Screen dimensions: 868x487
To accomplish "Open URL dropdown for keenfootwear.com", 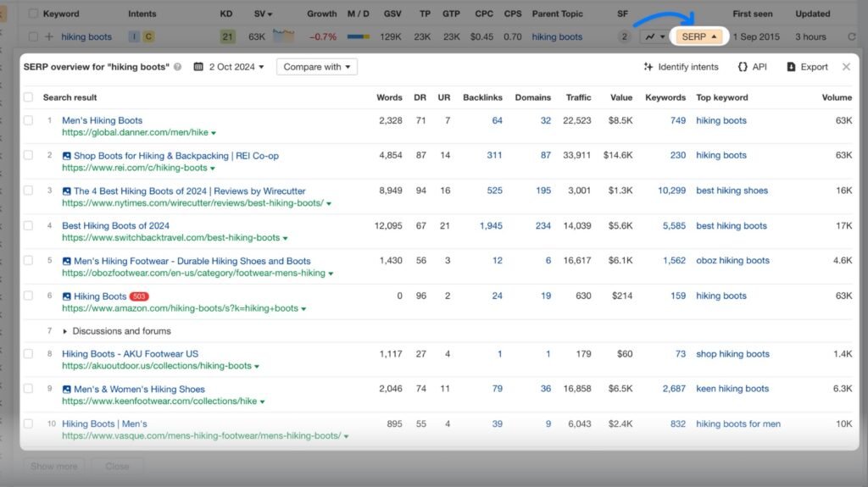I will pos(263,401).
